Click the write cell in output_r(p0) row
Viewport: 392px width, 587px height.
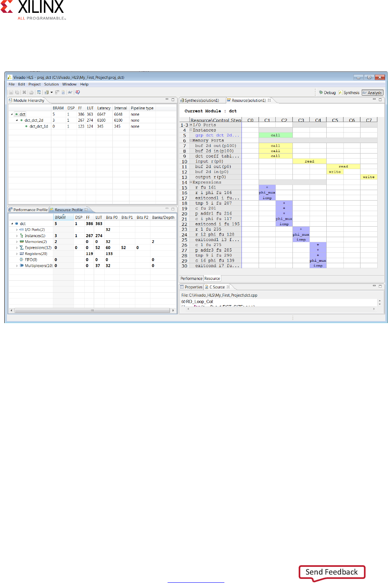[369, 177]
